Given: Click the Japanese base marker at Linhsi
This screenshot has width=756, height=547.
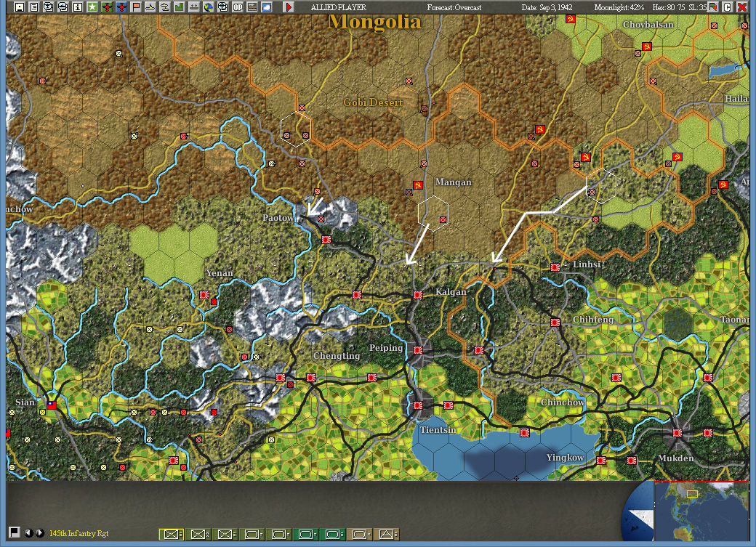Looking at the screenshot, I should [555, 267].
